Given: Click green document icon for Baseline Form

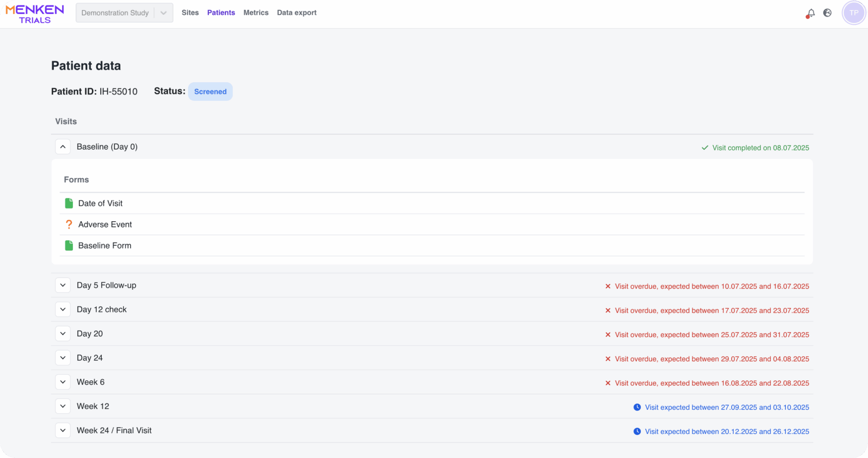Looking at the screenshot, I should point(69,246).
